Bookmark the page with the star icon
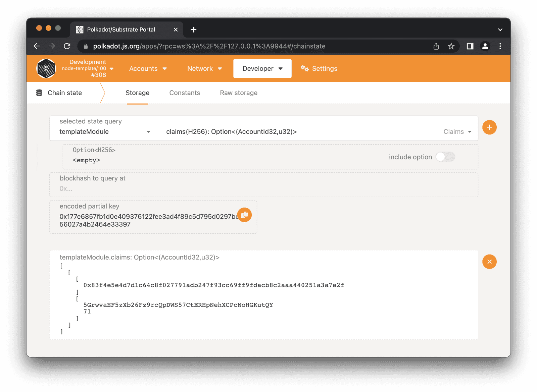Screen dimensions: 537x392 [x=451, y=46]
